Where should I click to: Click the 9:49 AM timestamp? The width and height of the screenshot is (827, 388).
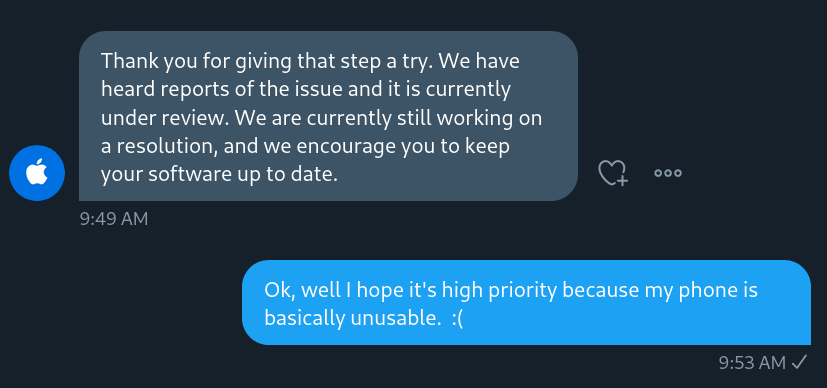(114, 219)
